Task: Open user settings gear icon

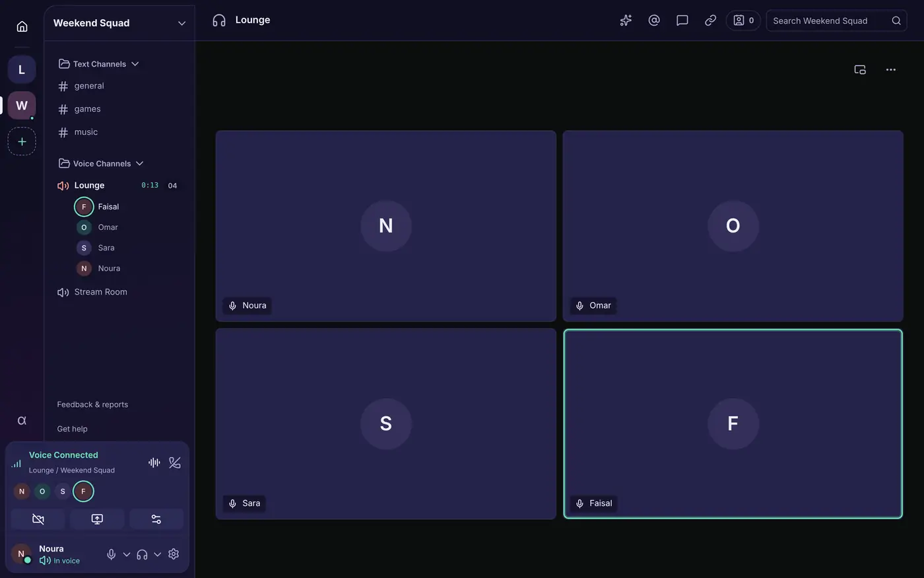Action: [x=174, y=554]
